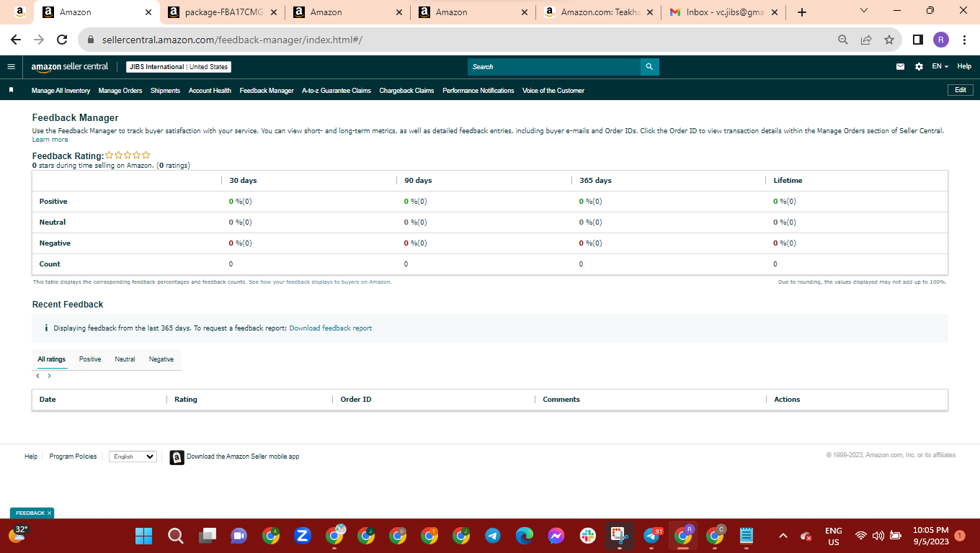The height and width of the screenshot is (553, 980).
Task: Open Snipping Tool from the taskbar
Action: coord(620,536)
